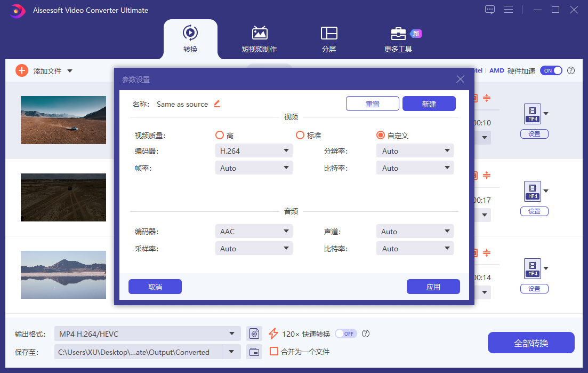Select the 标准 video quality option
588x373 pixels.
pos(300,136)
